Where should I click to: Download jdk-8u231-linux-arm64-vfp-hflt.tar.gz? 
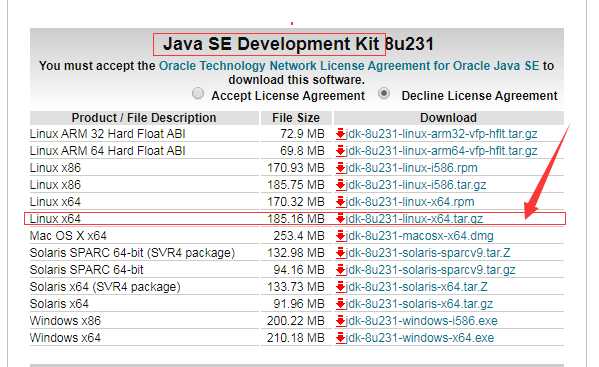coord(442,151)
